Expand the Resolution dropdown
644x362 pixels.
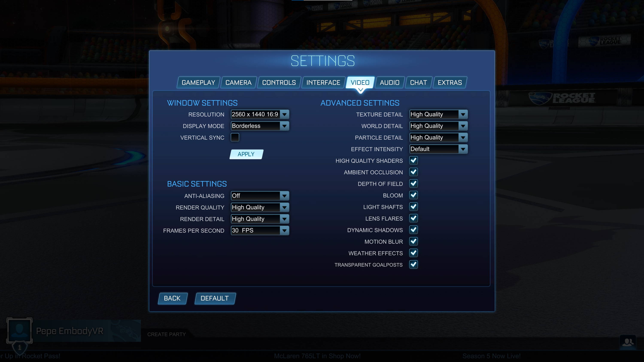284,115
